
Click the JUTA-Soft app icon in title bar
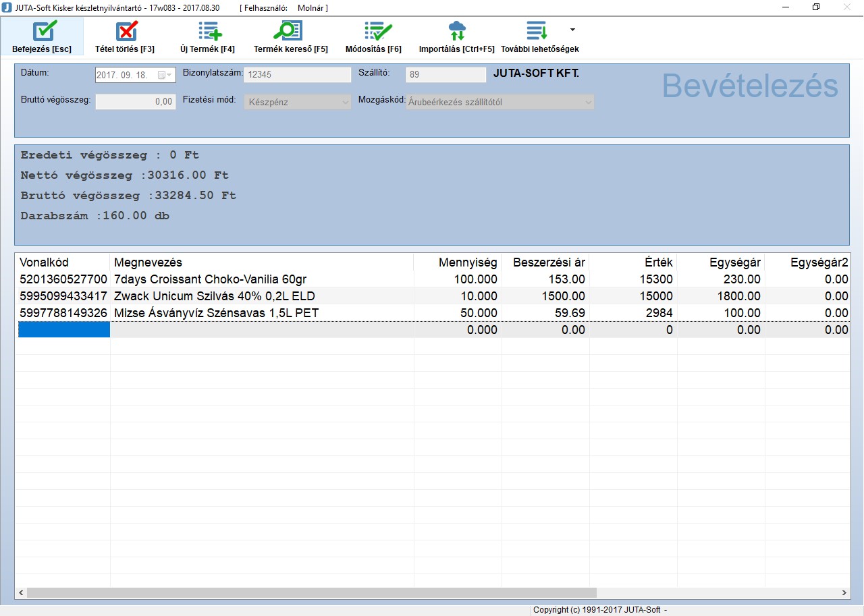coord(7,7)
